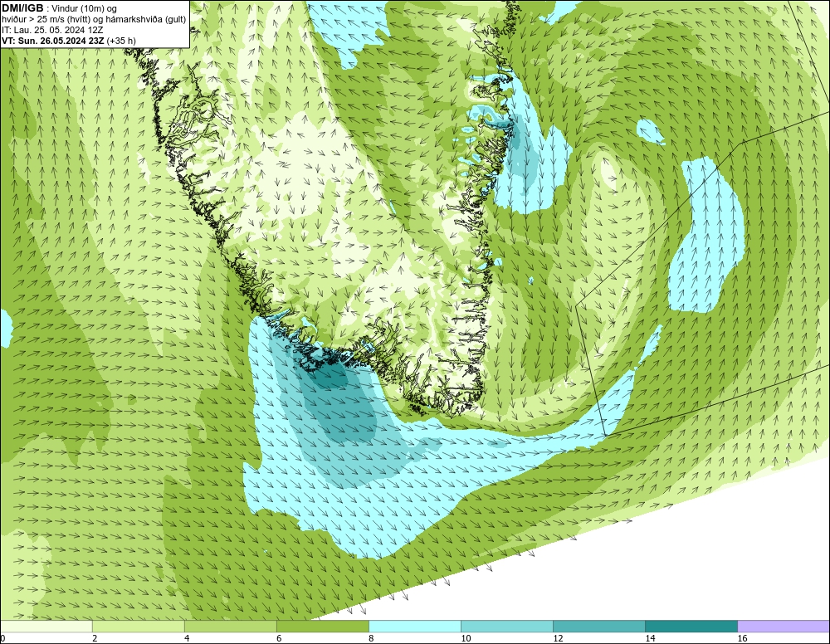Click the 'IT: Lau. 25. 05. 2024 12Z' line
Screen dimensions: 830x644
52,30
